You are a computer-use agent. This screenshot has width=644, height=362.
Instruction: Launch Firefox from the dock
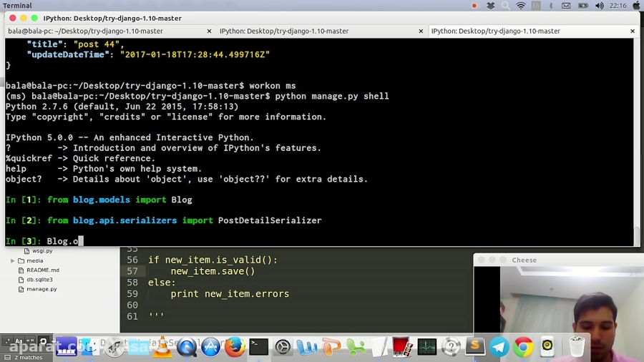tap(235, 348)
